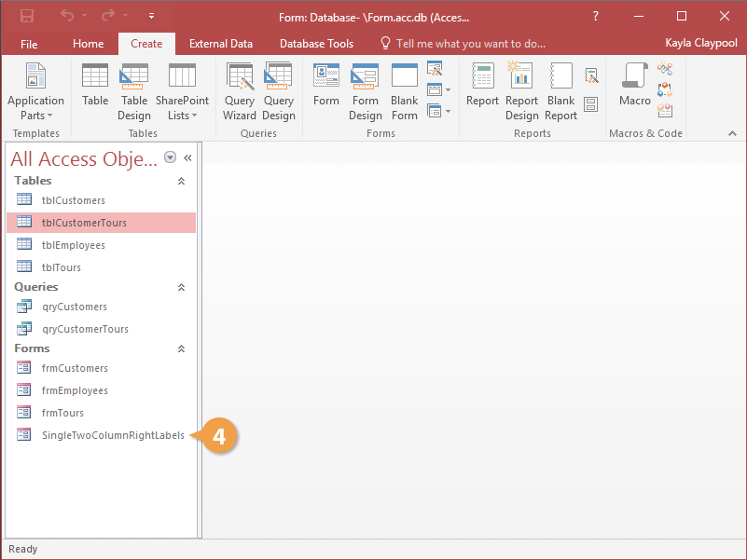Collapse the navigation pane with shutter button

coord(187,157)
